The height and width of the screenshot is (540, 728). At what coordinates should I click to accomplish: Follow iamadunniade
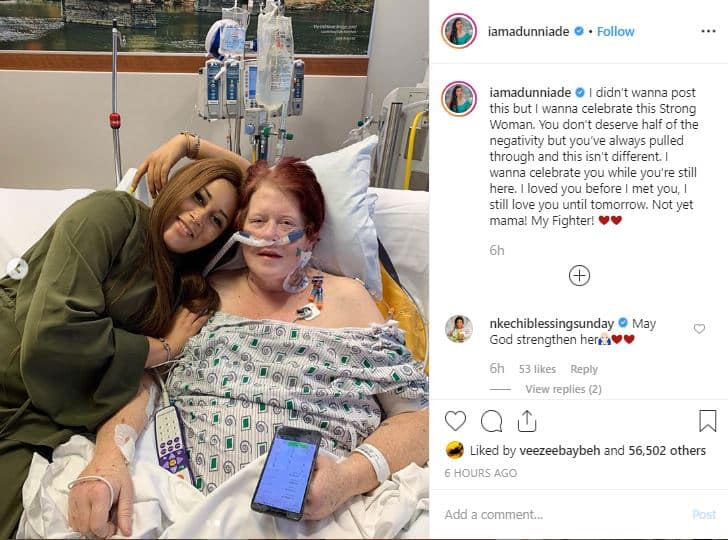point(615,32)
